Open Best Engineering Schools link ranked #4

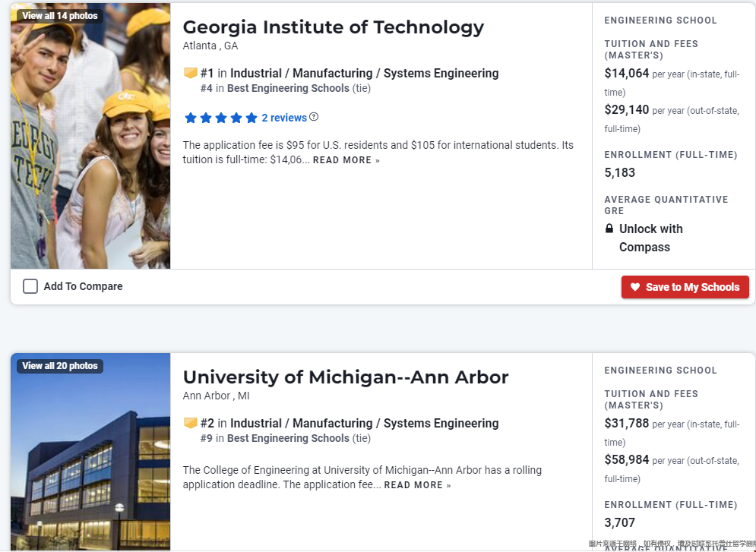288,88
